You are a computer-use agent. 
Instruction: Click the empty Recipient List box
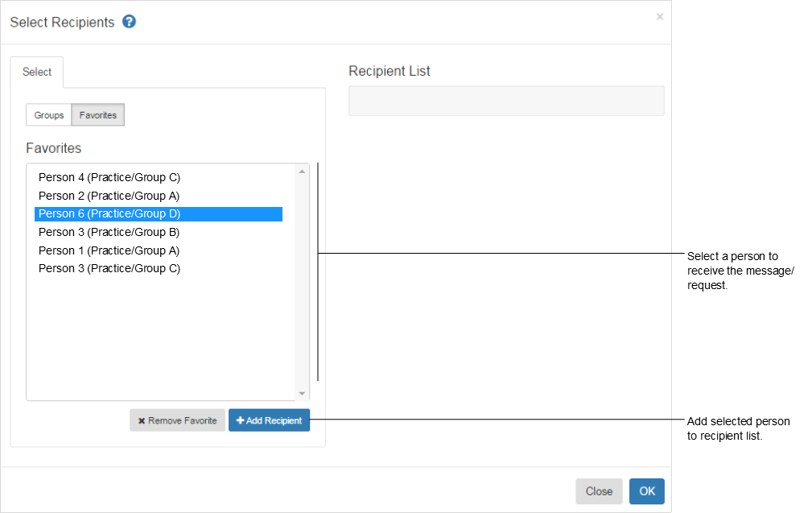click(506, 101)
